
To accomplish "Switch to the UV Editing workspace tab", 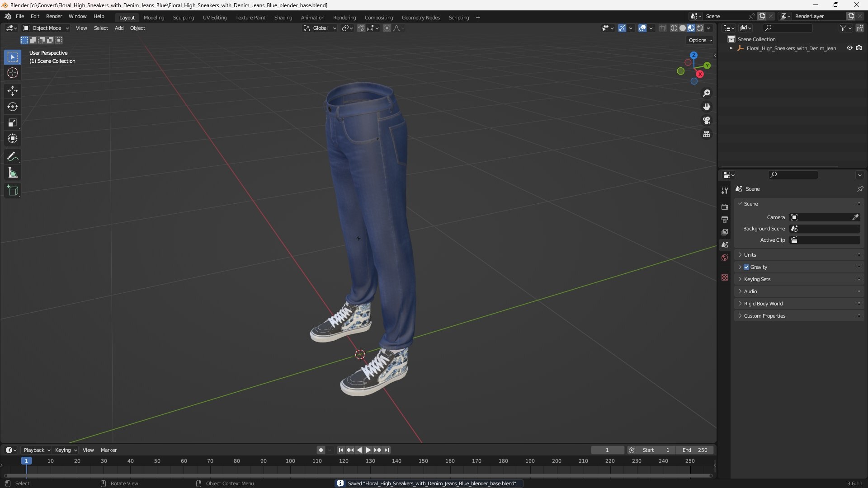I will click(215, 17).
